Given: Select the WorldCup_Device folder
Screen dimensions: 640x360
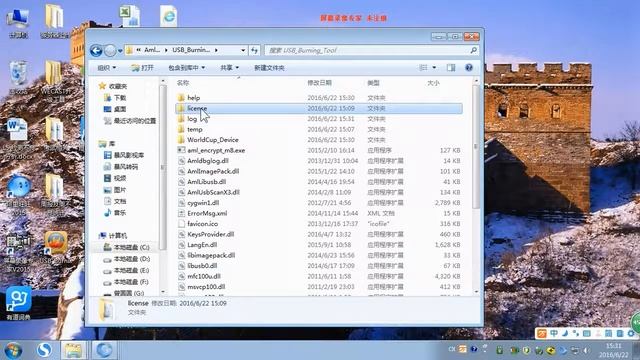Looking at the screenshot, I should pyautogui.click(x=319, y=140).
